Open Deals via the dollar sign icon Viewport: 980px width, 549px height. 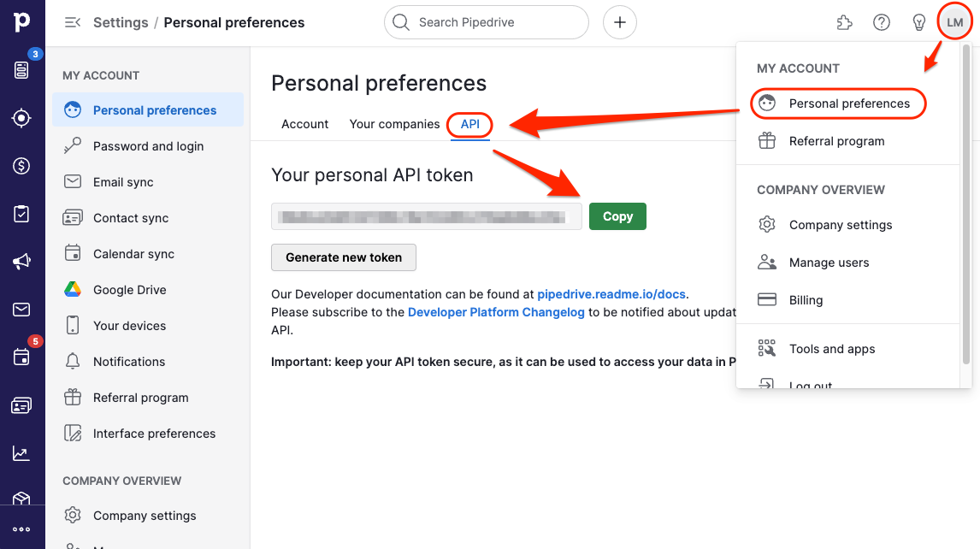22,166
